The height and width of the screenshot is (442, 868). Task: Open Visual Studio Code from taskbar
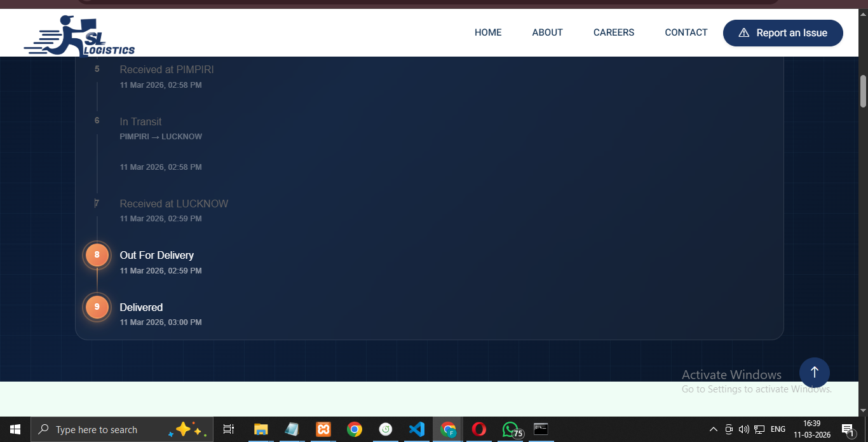click(x=416, y=429)
